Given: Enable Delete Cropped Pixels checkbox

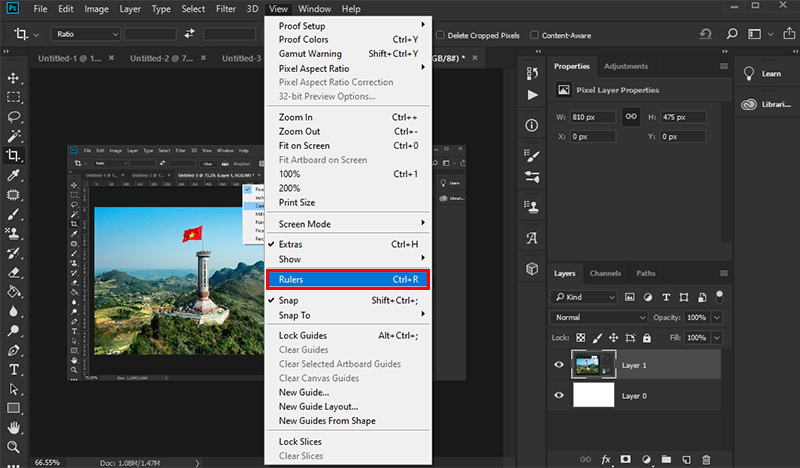Looking at the screenshot, I should click(x=440, y=35).
